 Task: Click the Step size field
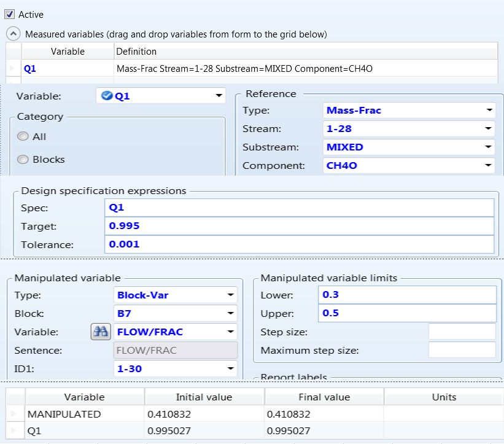point(462,332)
